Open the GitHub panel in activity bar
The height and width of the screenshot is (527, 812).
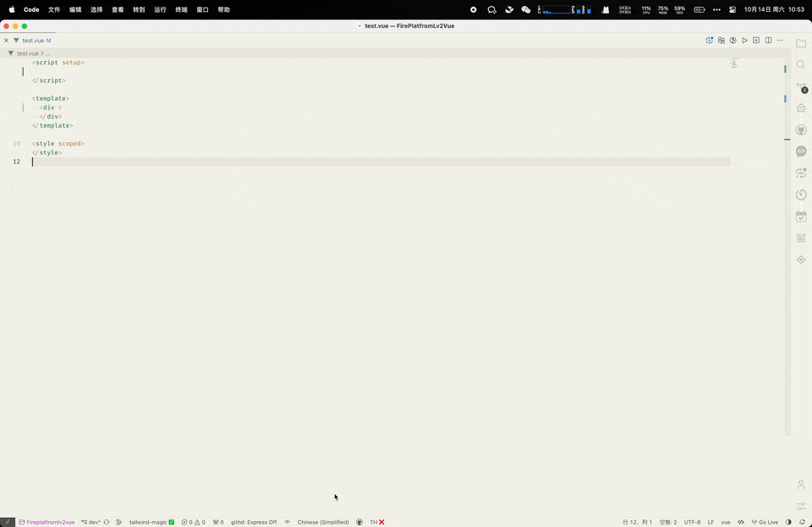point(801,130)
